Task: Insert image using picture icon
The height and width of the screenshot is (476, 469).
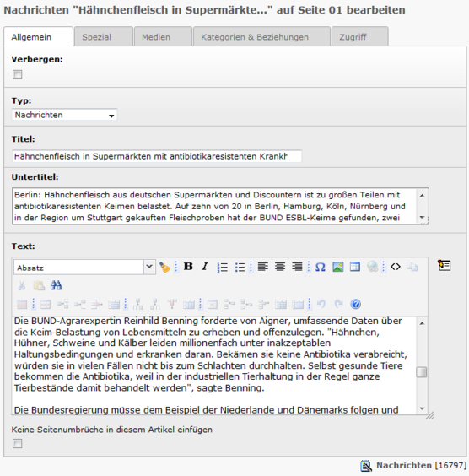Action: [338, 267]
